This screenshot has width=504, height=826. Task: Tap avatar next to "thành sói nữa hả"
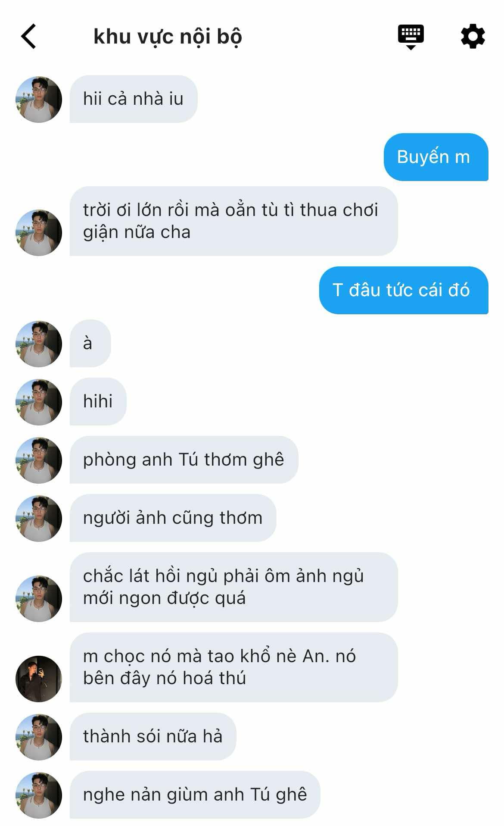click(x=39, y=737)
